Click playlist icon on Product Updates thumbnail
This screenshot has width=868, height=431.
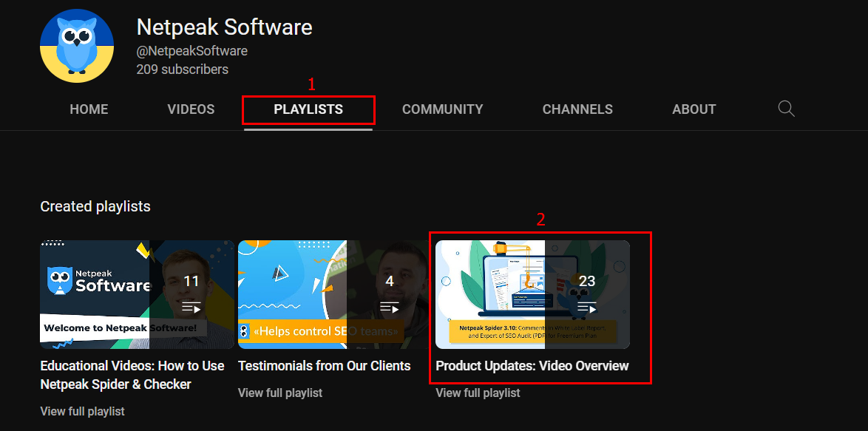(x=587, y=307)
